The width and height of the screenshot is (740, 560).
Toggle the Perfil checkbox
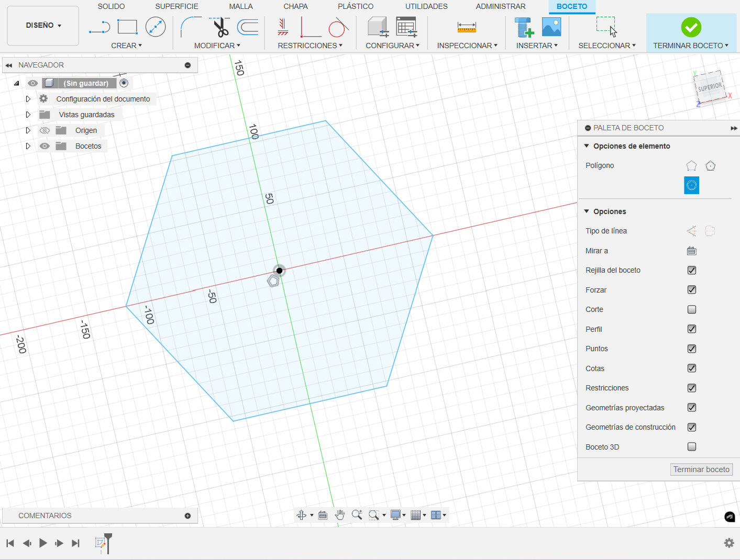691,329
